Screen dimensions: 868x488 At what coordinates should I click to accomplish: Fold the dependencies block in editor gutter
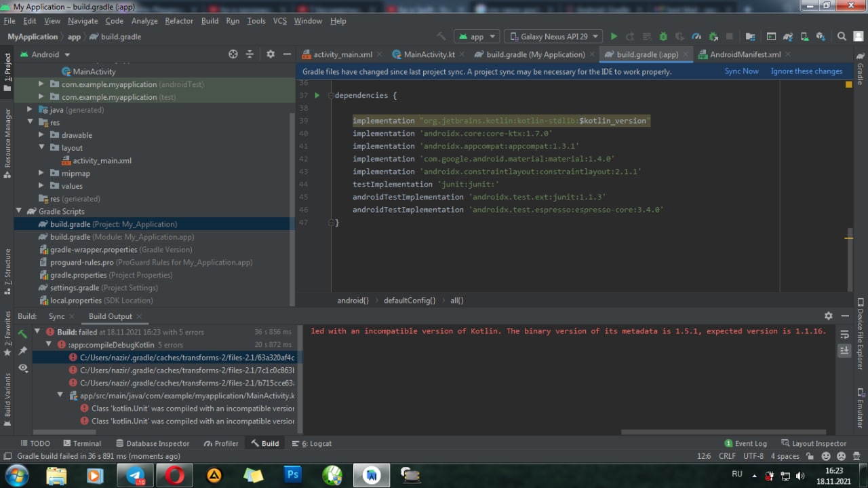[x=332, y=96]
